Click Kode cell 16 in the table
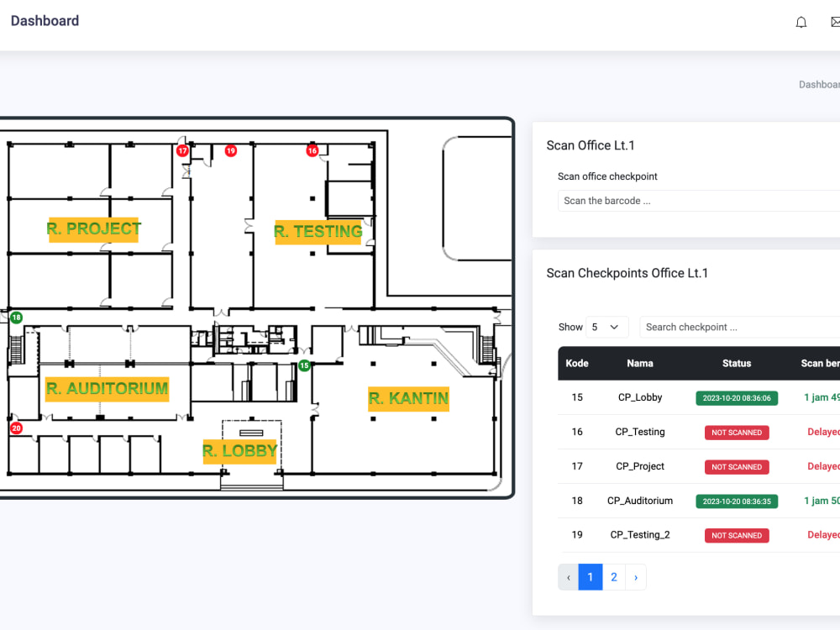The width and height of the screenshot is (840, 630). click(x=577, y=432)
